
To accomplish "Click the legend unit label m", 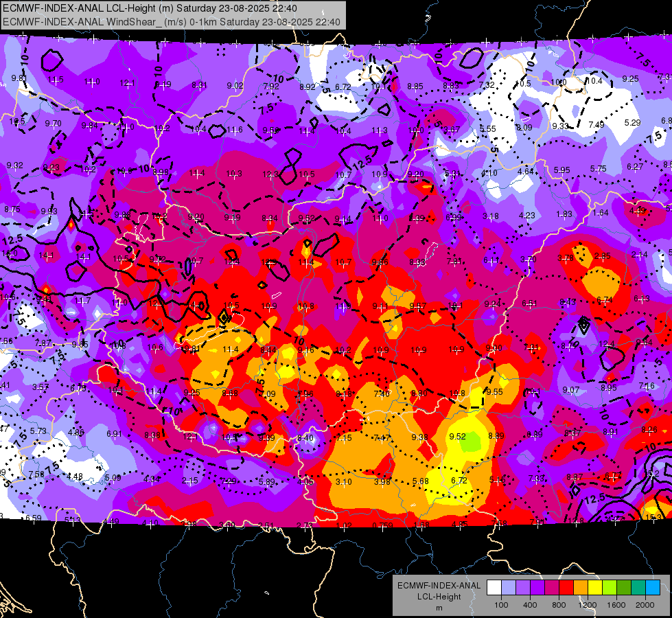I will tap(439, 608).
